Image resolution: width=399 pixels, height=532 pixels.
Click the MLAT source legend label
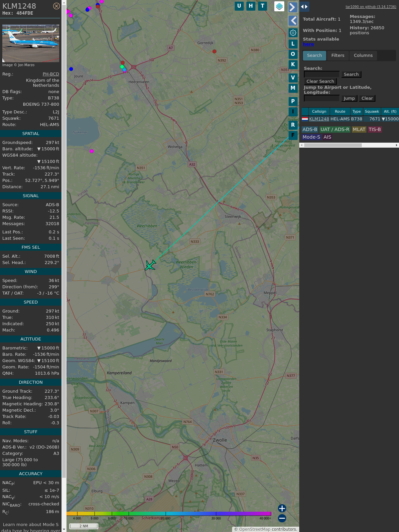point(359,130)
